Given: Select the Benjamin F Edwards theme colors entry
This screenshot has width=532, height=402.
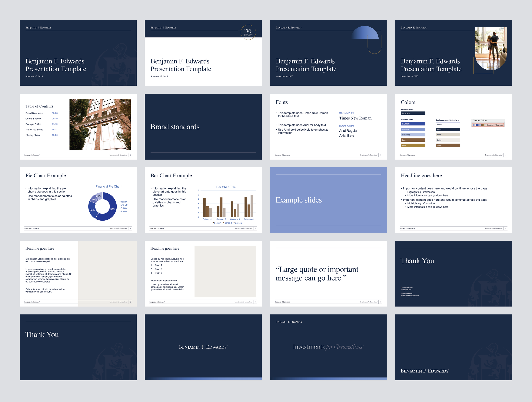Looking at the screenshot, I should 488,125.
